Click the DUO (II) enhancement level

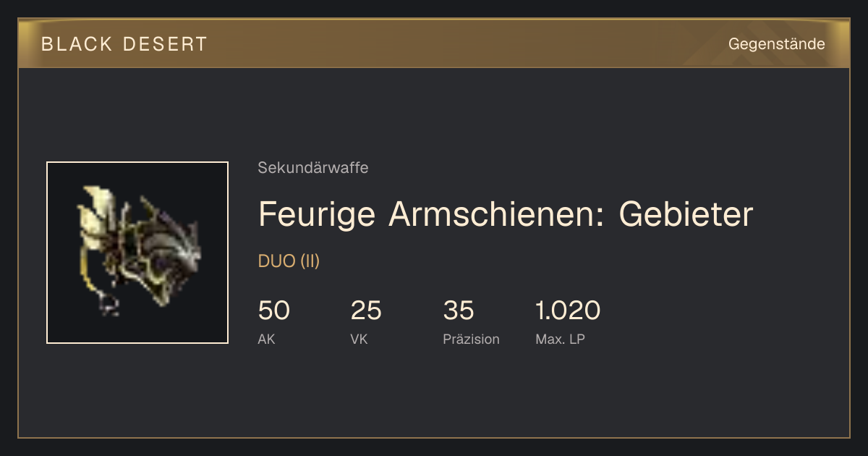289,261
